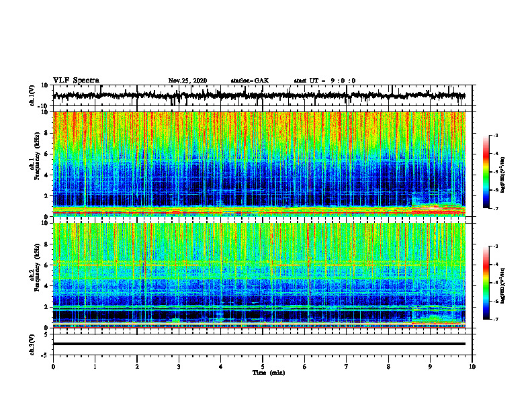The height and width of the screenshot is (411, 532).
Task: Click the "8" kHz tick on ch.2 spectrogram
Action: [46, 244]
